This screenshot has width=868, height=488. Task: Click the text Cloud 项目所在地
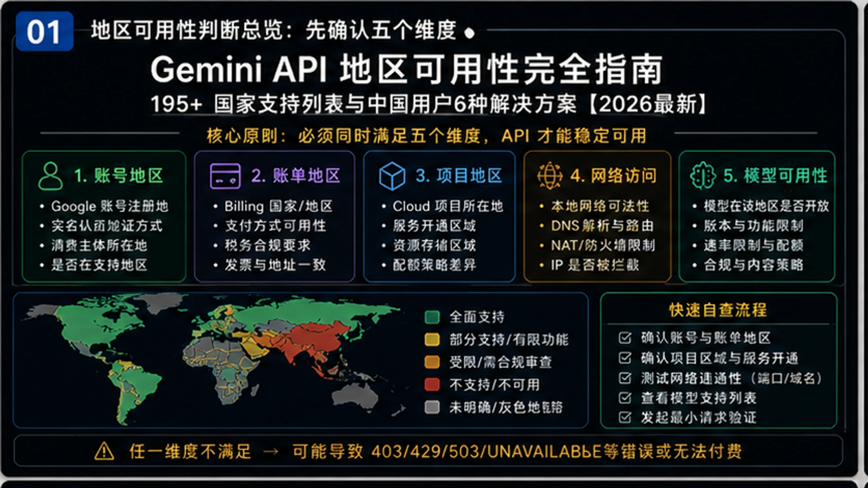(x=448, y=206)
